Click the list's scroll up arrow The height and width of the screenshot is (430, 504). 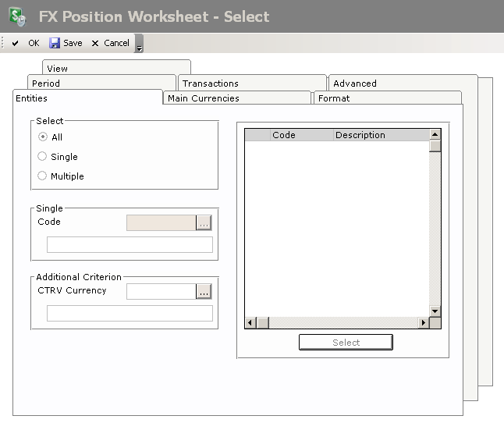click(435, 135)
